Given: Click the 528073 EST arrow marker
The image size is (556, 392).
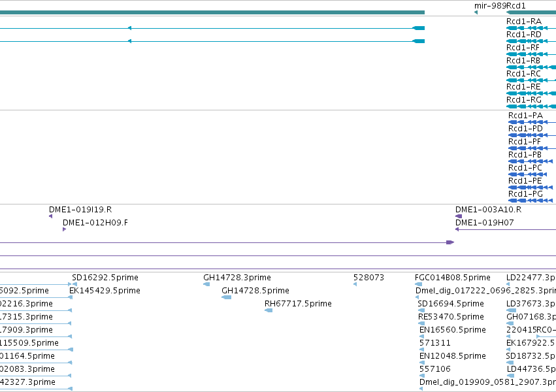Looking at the screenshot, I should click(355, 284).
